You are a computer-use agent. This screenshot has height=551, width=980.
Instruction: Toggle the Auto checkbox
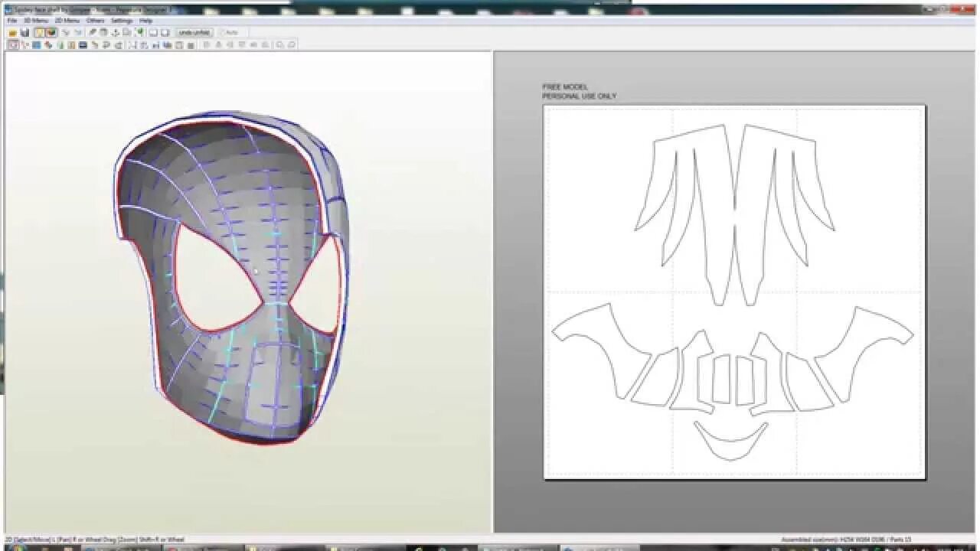tap(230, 33)
